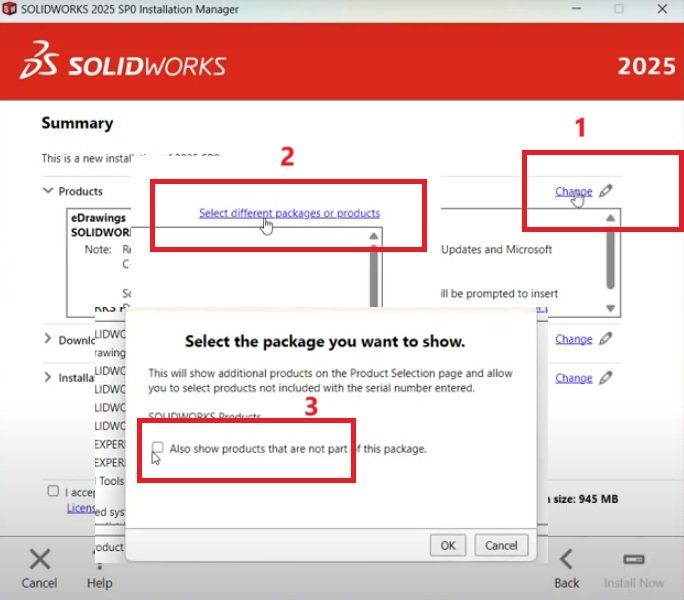This screenshot has width=684, height=600.
Task: Click the Change link for Products
Action: (x=573, y=191)
